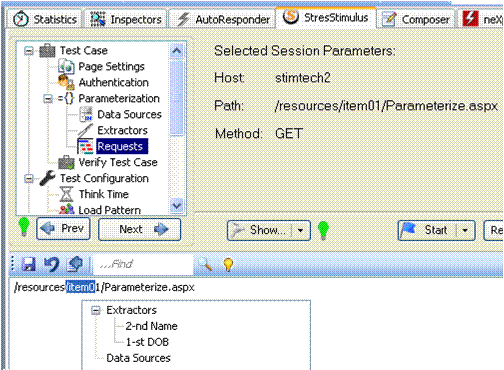
Task: Select the Requests tree item
Action: click(x=122, y=146)
